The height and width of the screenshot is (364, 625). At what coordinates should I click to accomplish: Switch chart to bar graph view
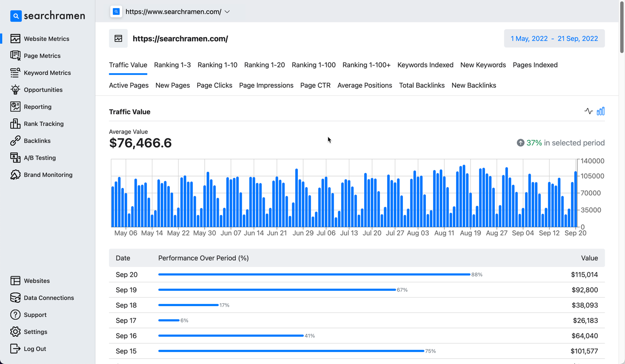600,111
